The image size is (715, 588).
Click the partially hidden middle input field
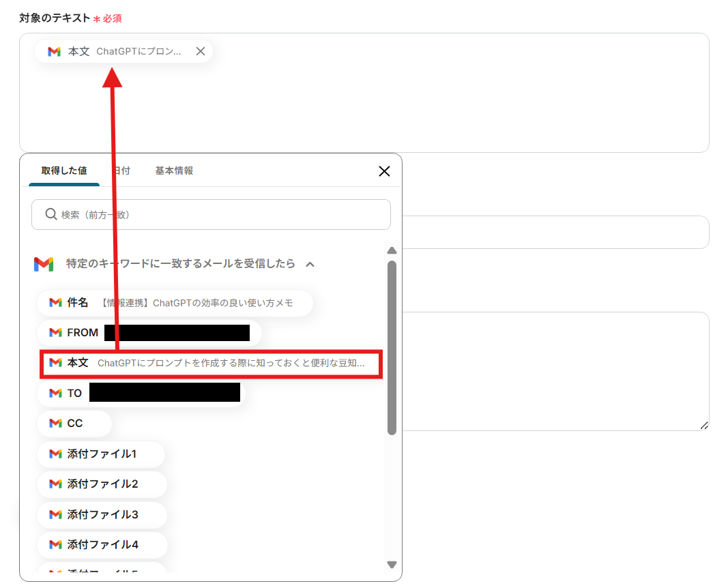click(555, 232)
